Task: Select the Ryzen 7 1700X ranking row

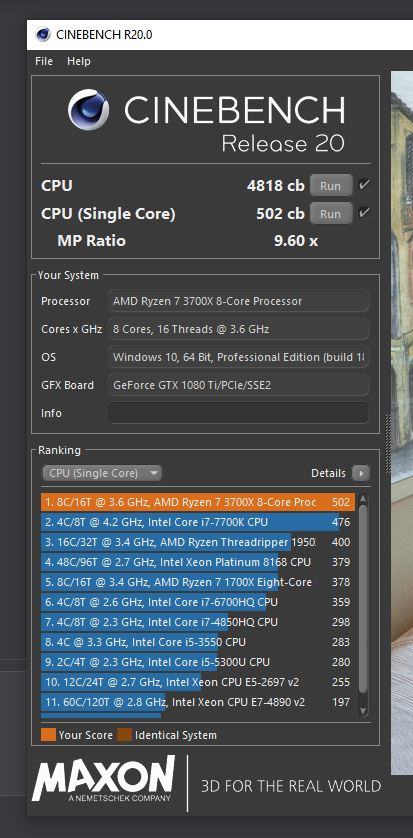Action: click(x=196, y=582)
